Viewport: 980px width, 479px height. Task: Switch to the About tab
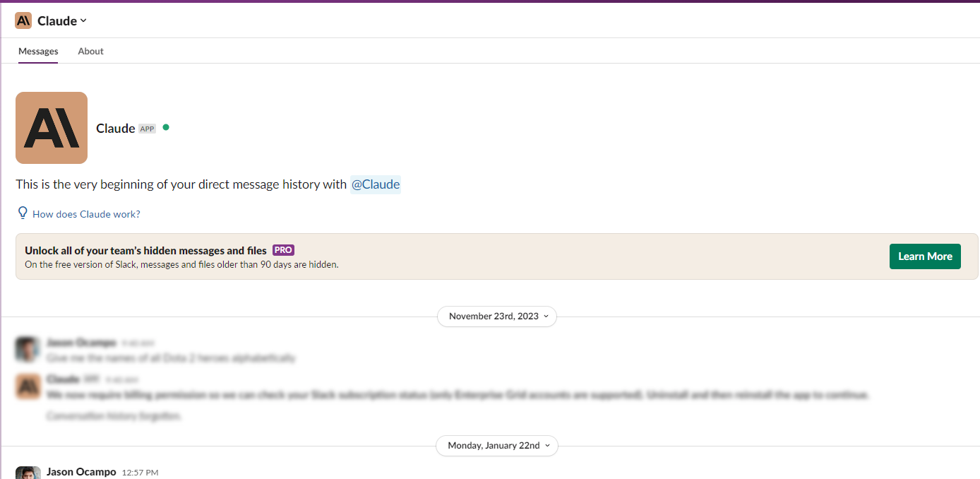[90, 51]
